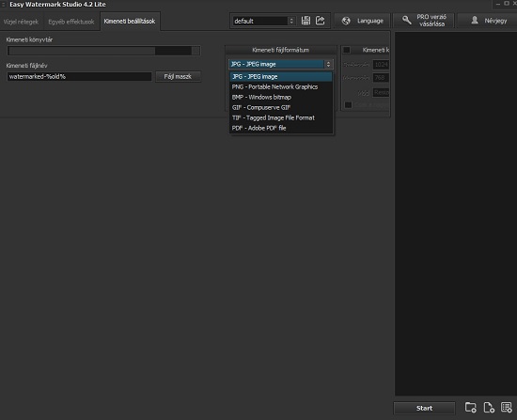The width and height of the screenshot is (517, 420).
Task: Click the file list icon next to Start
Action: coord(507,408)
